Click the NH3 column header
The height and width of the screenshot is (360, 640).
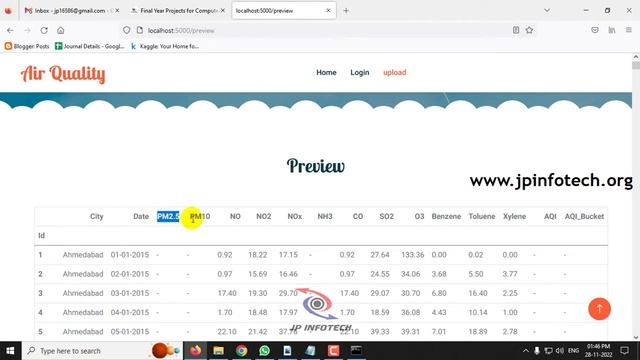click(325, 216)
